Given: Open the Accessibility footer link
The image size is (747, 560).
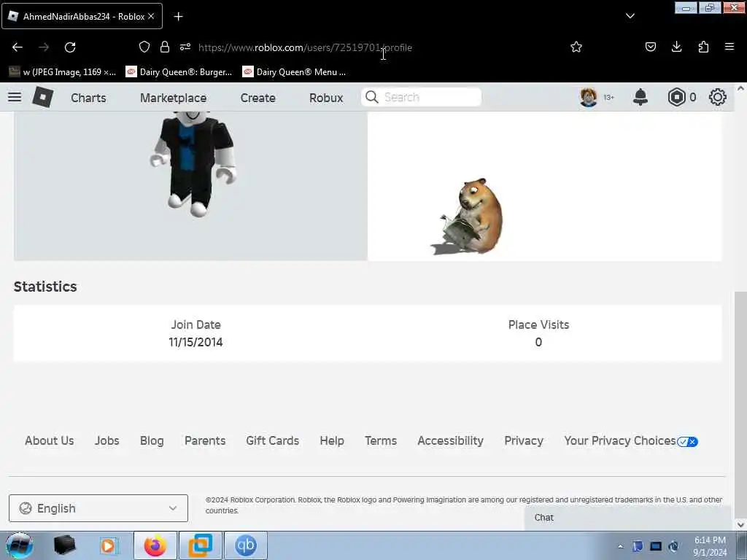Looking at the screenshot, I should coord(451,441).
